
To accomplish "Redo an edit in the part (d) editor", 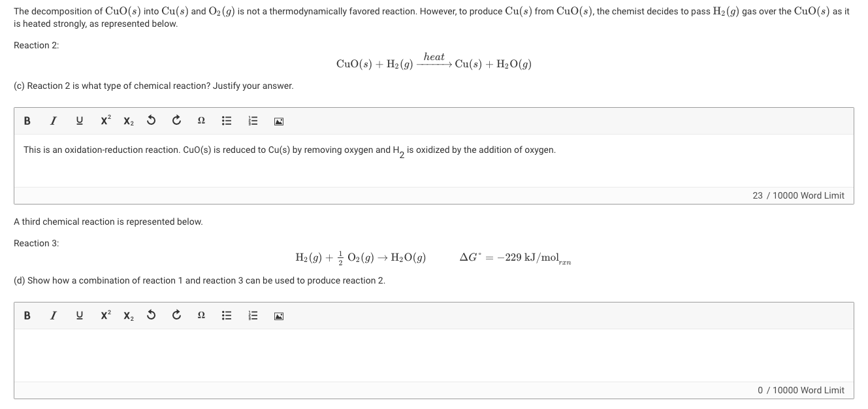I will 175,315.
